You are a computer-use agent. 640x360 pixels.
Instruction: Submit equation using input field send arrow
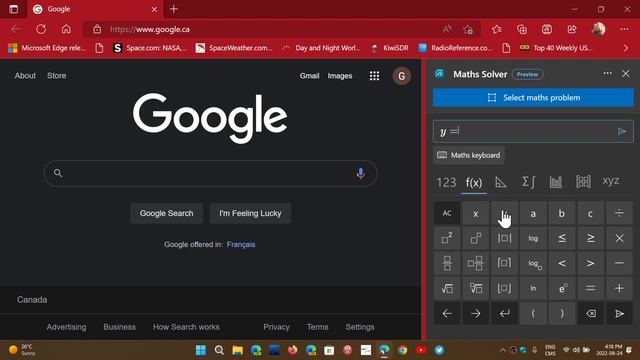click(x=622, y=131)
